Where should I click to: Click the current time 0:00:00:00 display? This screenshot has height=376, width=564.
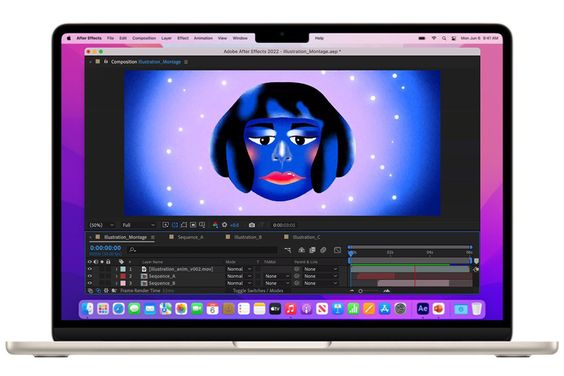(105, 248)
